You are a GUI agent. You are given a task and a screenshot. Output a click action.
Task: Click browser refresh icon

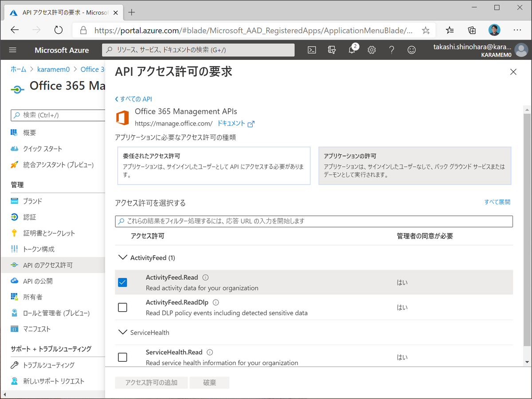point(58,30)
